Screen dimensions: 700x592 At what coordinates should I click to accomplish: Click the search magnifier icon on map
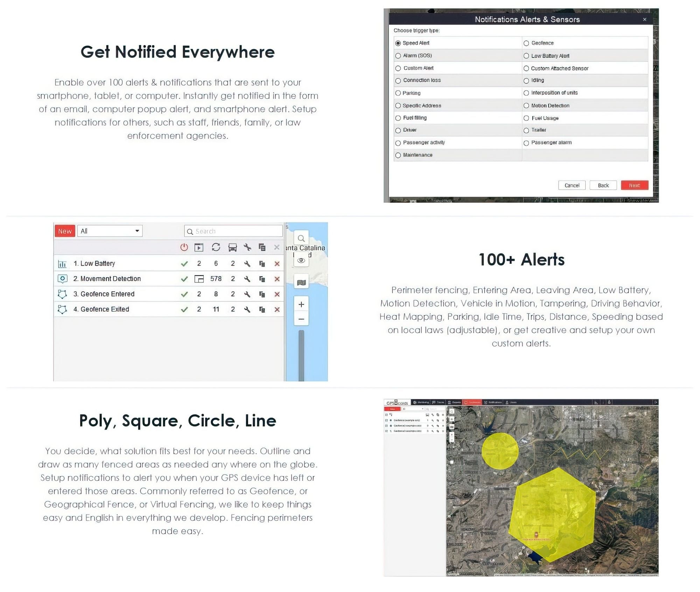tap(301, 238)
